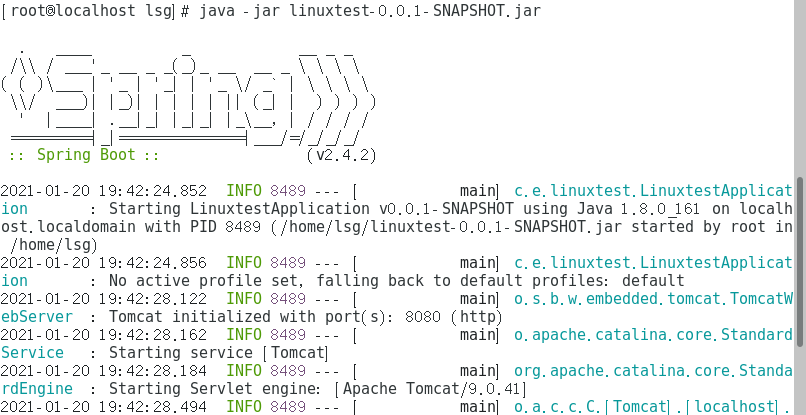Click 'Starting LinuxtestApplication v0.0.1-SNAPSHOT' message
This screenshot has width=806, height=415.
point(311,209)
